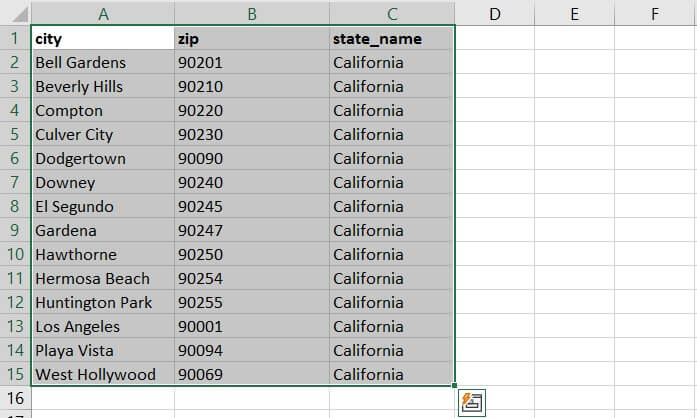Click the 'state_name' header cell

[392, 38]
